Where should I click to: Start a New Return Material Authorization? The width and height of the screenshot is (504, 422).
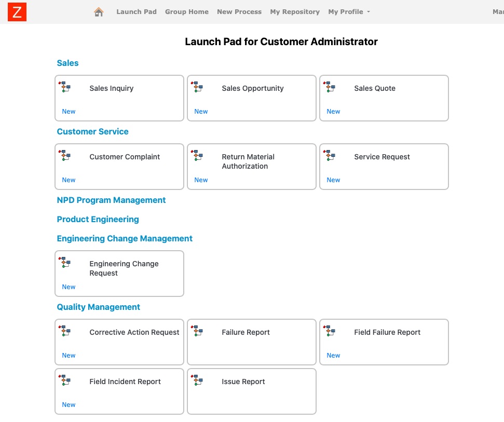coord(201,180)
